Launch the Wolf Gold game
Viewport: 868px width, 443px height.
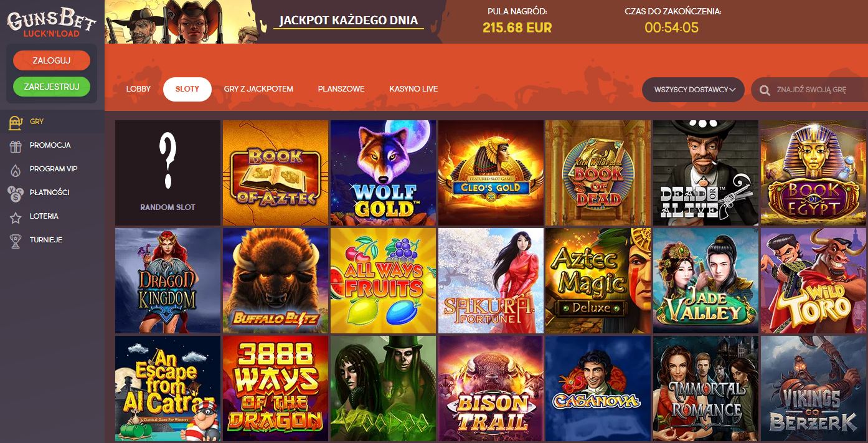pyautogui.click(x=384, y=173)
